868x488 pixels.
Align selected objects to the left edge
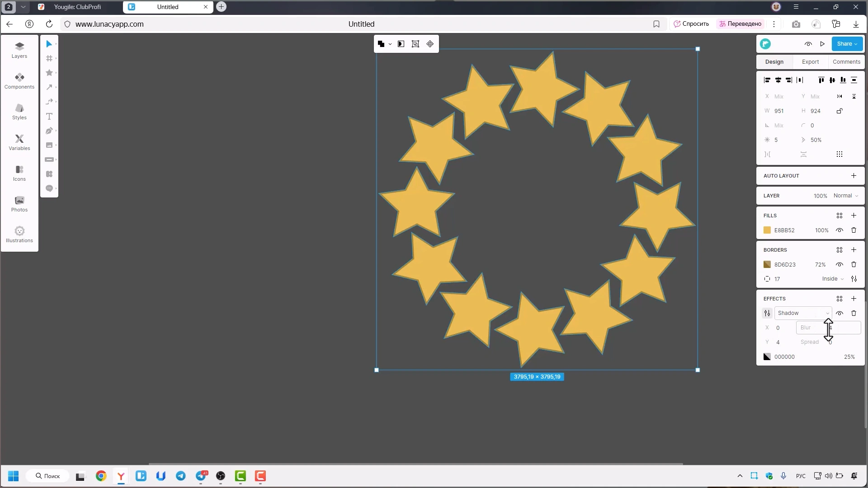tap(767, 80)
